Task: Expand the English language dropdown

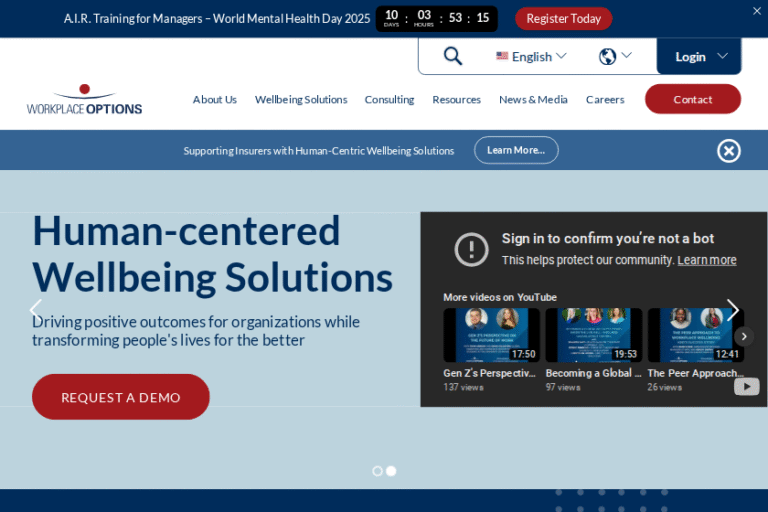Action: pos(531,56)
